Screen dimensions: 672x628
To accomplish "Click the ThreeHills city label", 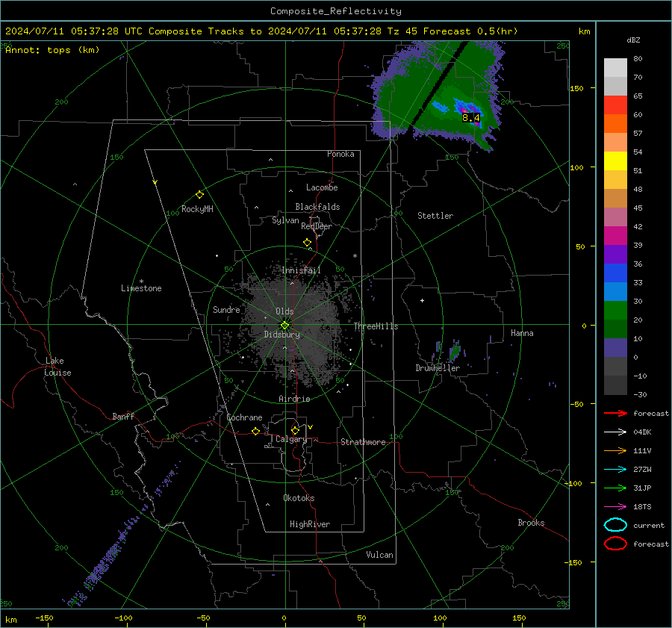I will click(x=376, y=326).
